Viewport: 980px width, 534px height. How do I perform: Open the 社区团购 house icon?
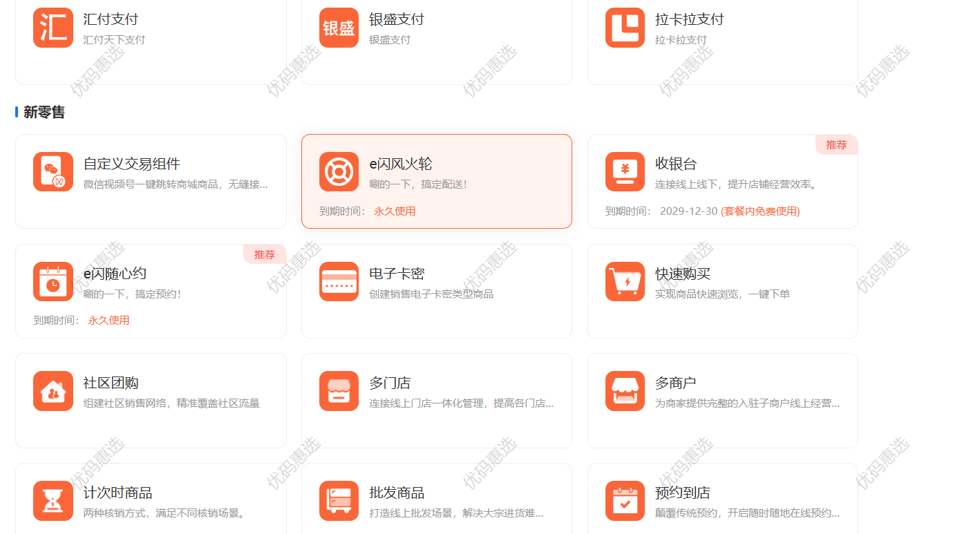click(x=53, y=391)
